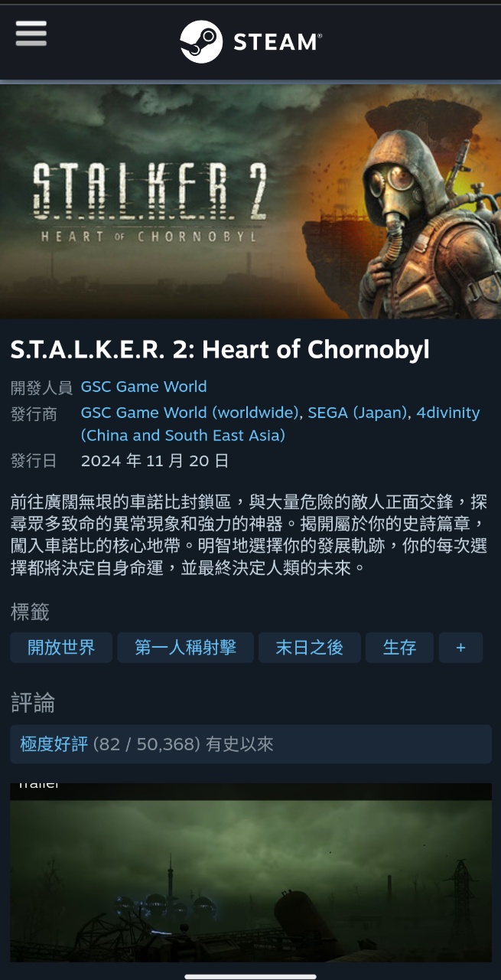This screenshot has height=980, width=501.
Task: Open publisher link GSC Game World (worldwide)
Action: tap(190, 413)
